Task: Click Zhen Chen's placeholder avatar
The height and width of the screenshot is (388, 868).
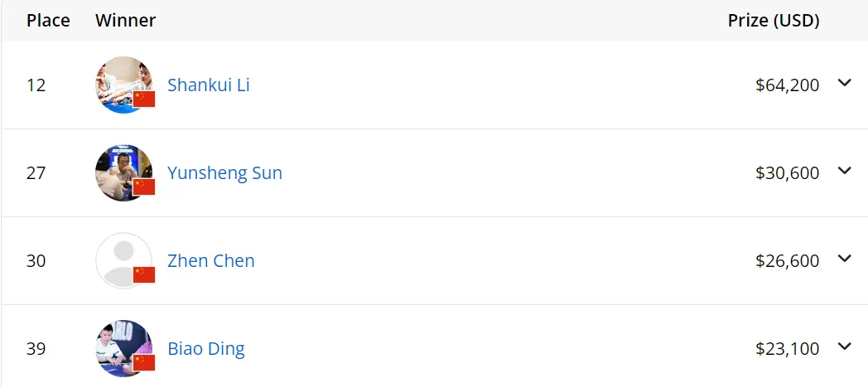Action: click(x=121, y=259)
